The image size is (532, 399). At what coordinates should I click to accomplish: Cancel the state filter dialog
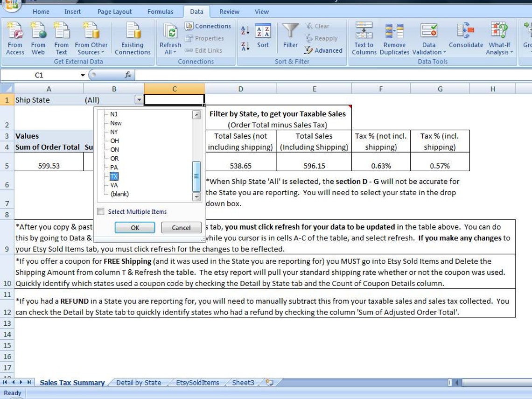181,228
